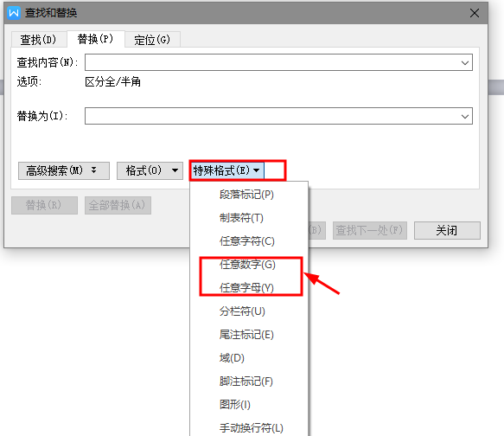Expand the 查找内容 history dropdown arrow
Viewport: 504px width, 436px height.
pos(465,62)
